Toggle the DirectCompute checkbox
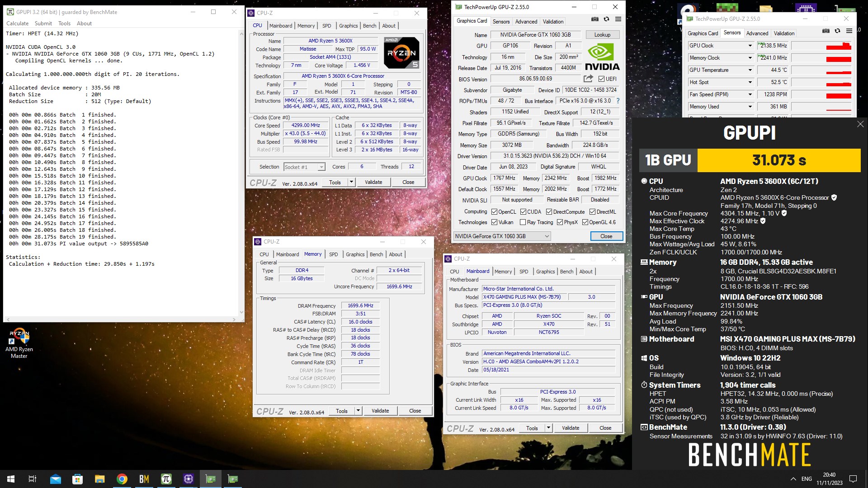868x488 pixels. coord(549,212)
